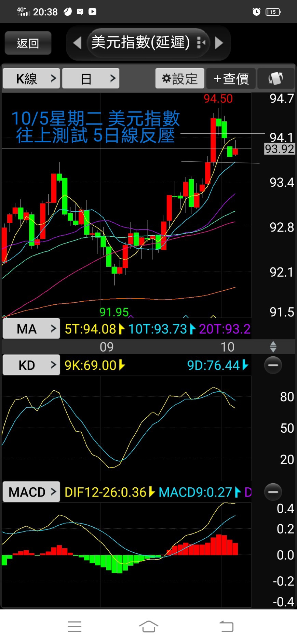Tap the previous instrument left arrow

77,43
